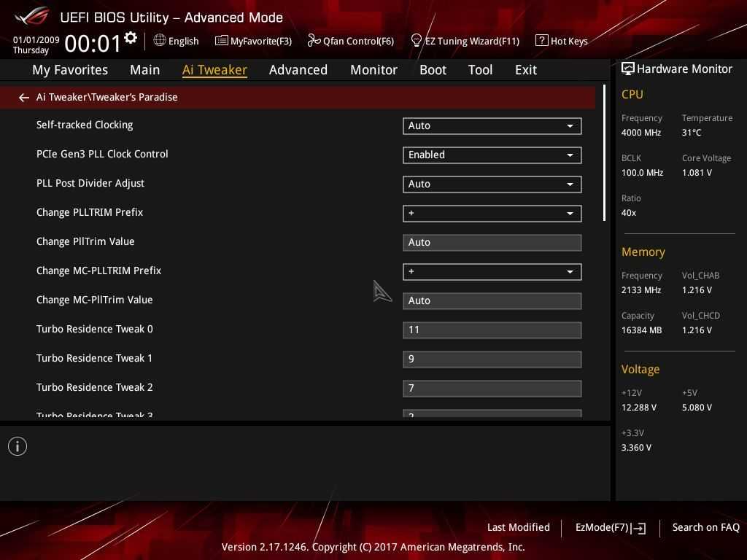Click the back arrow in Tweaker's Paradise

click(x=24, y=97)
